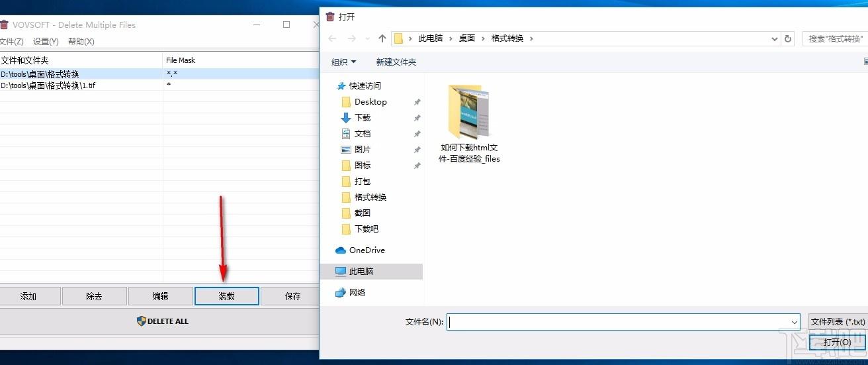Open the 帮助(X) menu

81,41
